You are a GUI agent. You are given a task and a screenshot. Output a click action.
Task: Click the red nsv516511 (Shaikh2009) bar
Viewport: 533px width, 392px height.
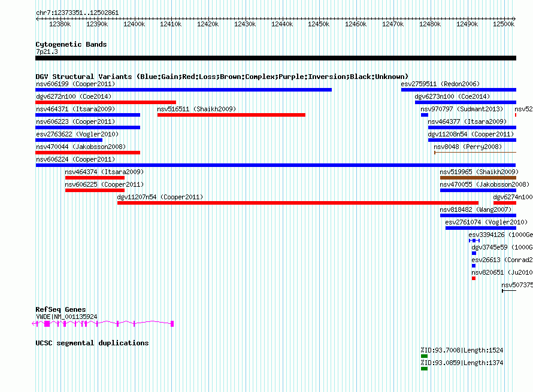pyautogui.click(x=231, y=115)
